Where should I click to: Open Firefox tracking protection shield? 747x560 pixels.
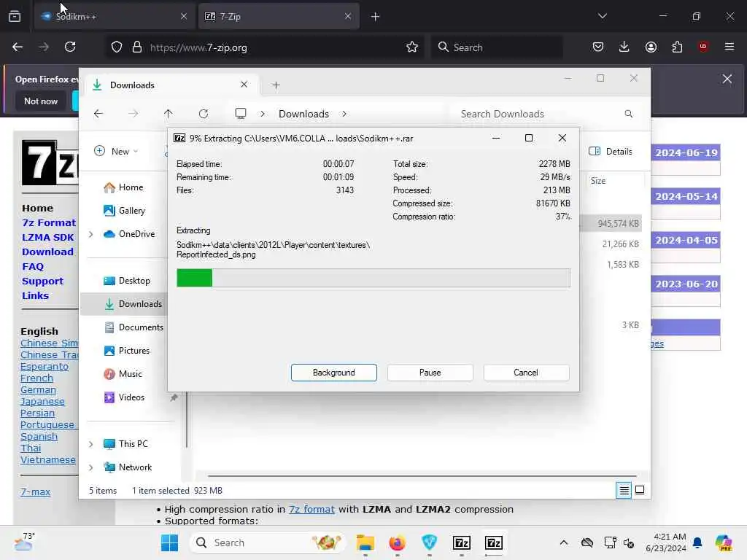point(117,47)
